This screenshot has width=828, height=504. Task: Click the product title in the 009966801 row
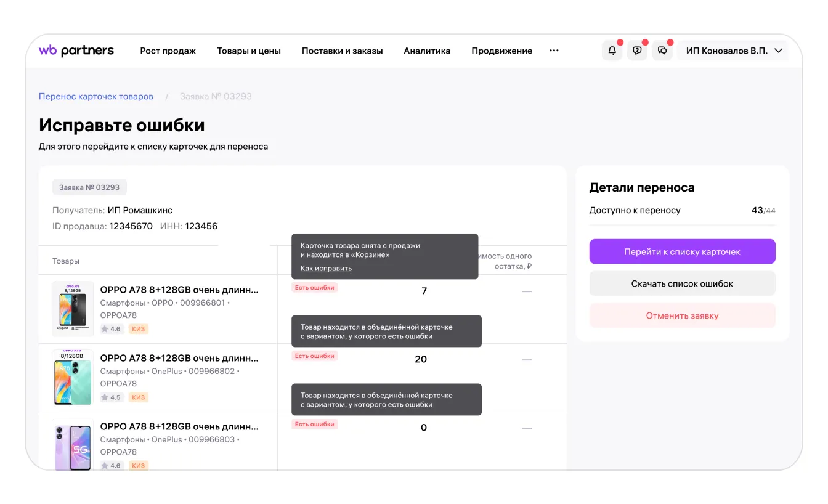(179, 290)
